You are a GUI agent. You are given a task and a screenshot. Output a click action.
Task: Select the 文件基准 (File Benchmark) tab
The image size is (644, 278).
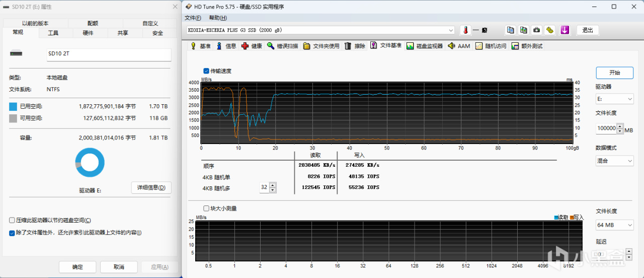tap(386, 45)
